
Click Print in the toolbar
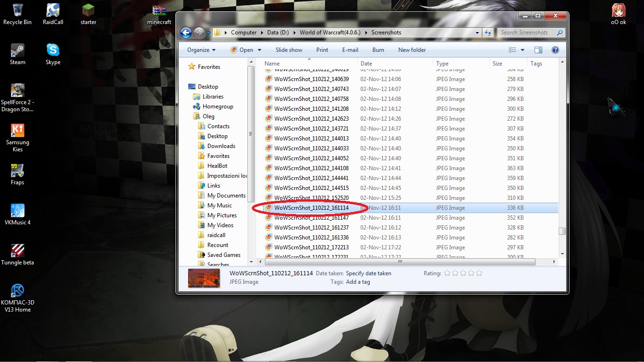322,50
